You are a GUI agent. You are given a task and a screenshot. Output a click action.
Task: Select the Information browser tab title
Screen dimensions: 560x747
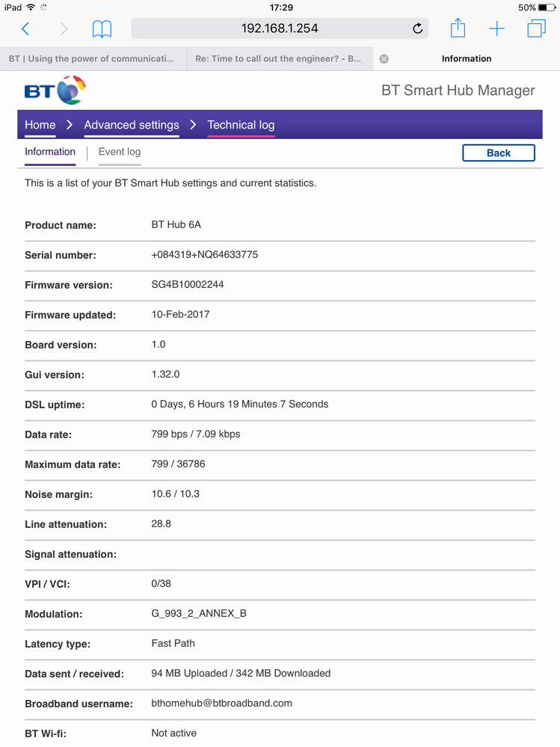tap(467, 58)
